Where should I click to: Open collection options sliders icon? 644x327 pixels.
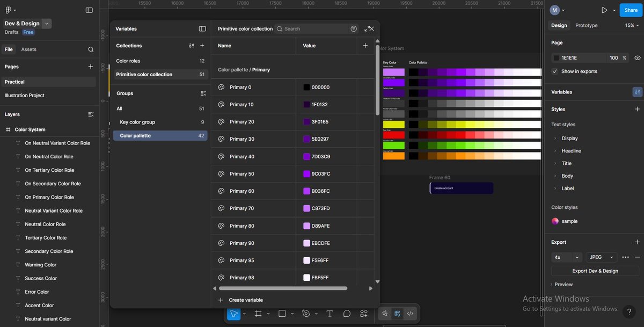pyautogui.click(x=192, y=46)
